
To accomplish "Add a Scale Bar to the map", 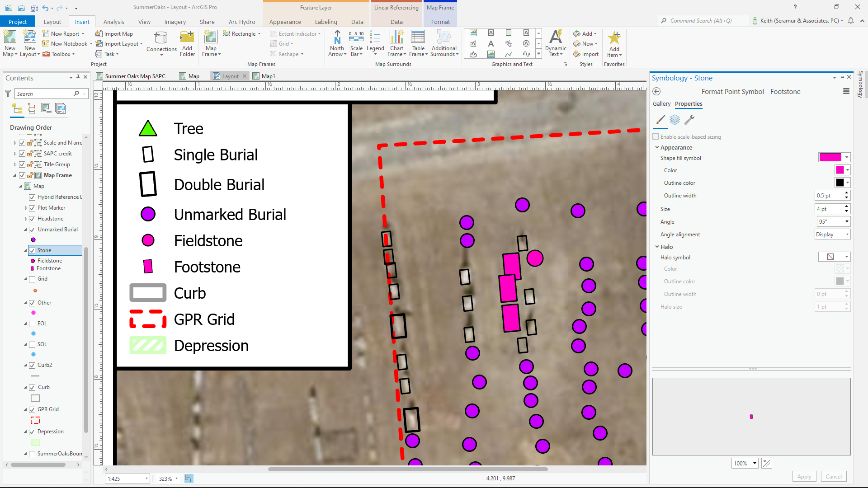I will pyautogui.click(x=356, y=43).
